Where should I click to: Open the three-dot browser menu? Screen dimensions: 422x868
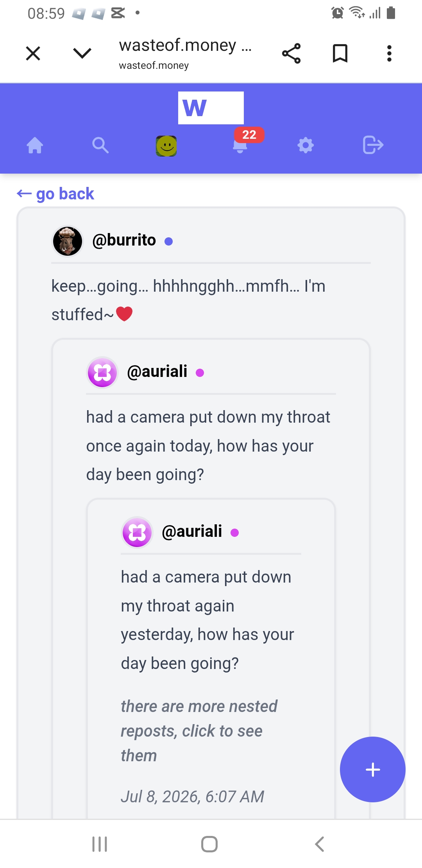pyautogui.click(x=389, y=54)
